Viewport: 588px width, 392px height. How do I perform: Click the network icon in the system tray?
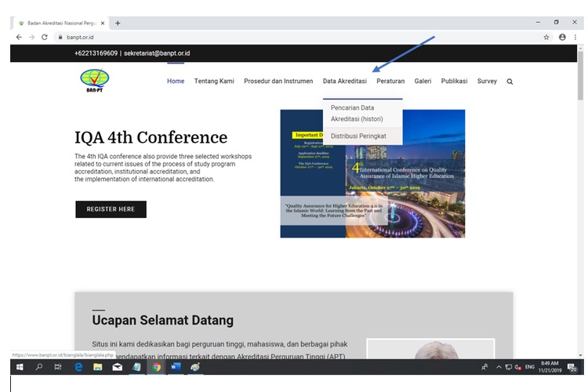pyautogui.click(x=509, y=367)
